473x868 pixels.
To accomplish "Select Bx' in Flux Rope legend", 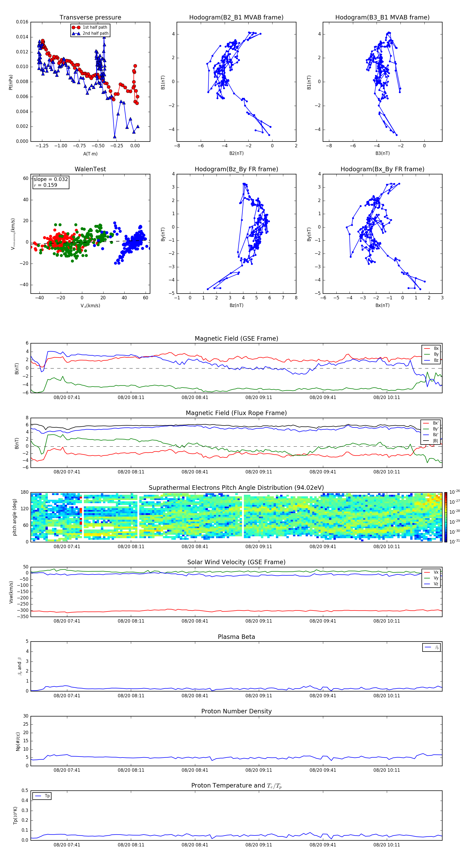I will click(431, 423).
